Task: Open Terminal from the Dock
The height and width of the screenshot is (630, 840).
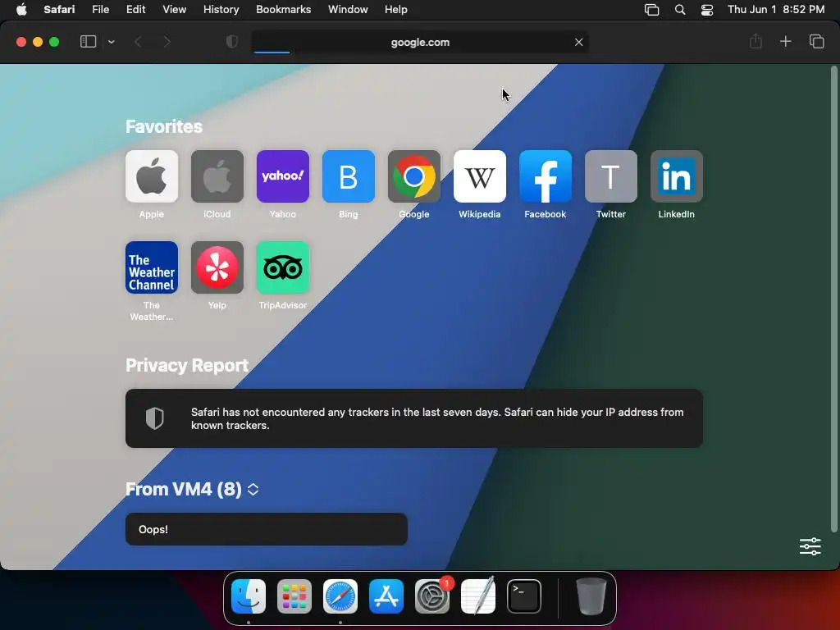Action: (x=524, y=596)
